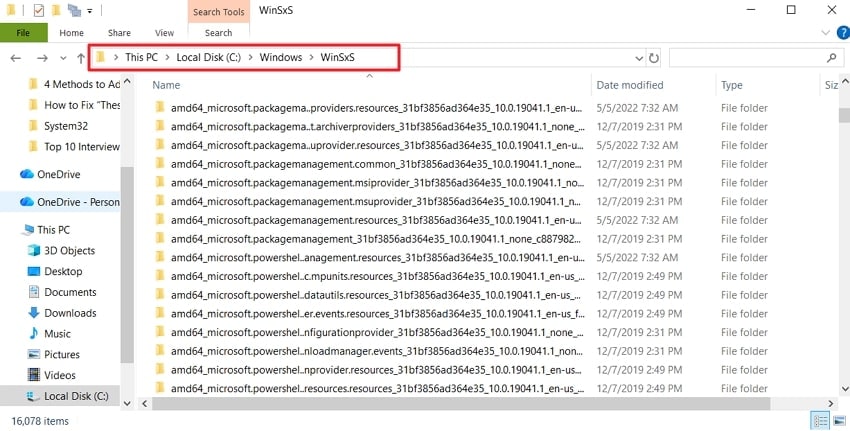
Task: Switch to the Home ribbon tab
Action: (x=72, y=33)
